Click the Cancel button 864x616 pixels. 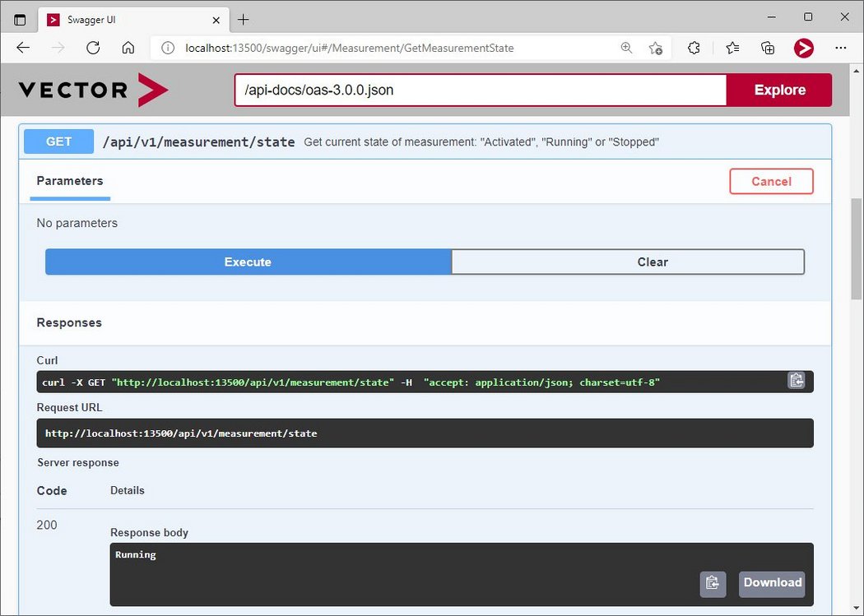point(771,181)
